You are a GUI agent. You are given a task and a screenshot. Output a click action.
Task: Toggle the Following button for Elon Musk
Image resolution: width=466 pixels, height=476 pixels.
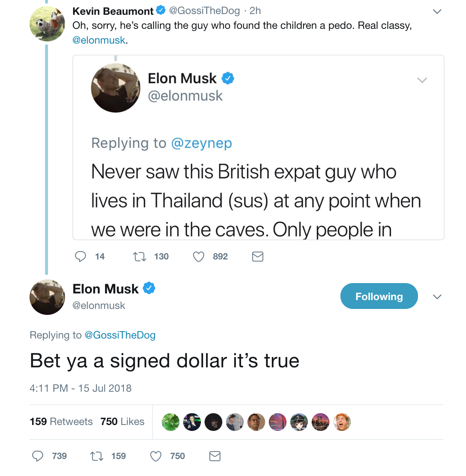pos(379,296)
